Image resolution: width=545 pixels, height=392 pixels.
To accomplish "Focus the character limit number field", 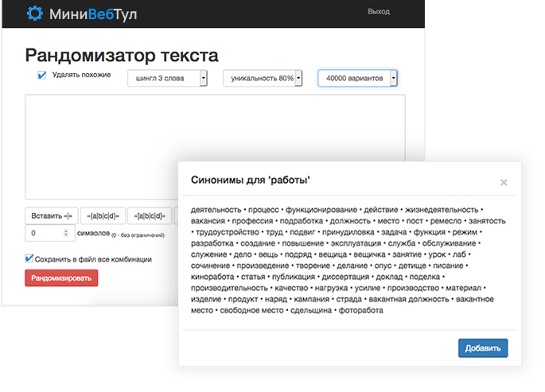I will [44, 234].
